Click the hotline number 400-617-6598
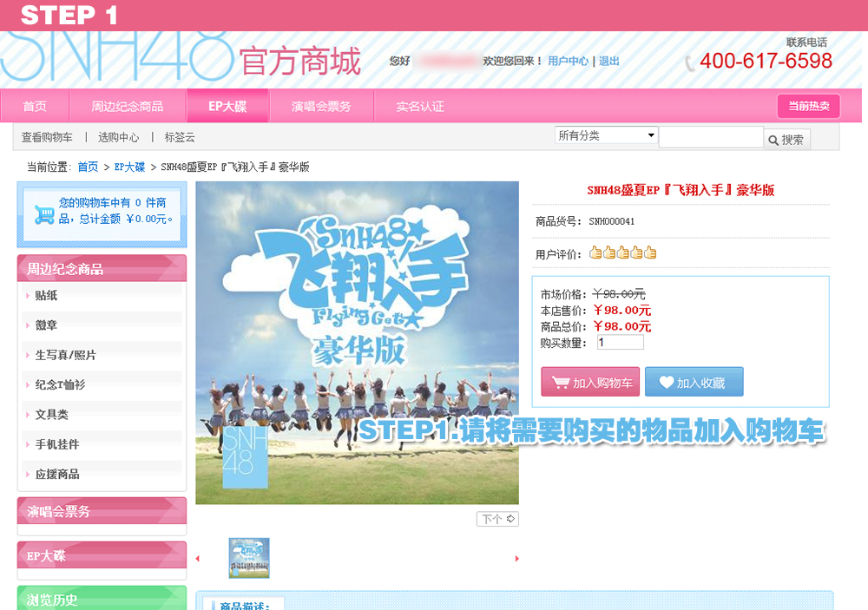Screen dimensions: 868x610 tap(766, 61)
